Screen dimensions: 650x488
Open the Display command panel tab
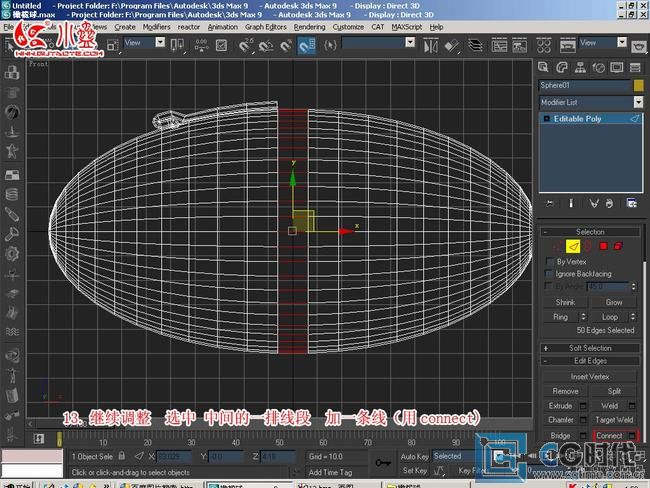(617, 67)
